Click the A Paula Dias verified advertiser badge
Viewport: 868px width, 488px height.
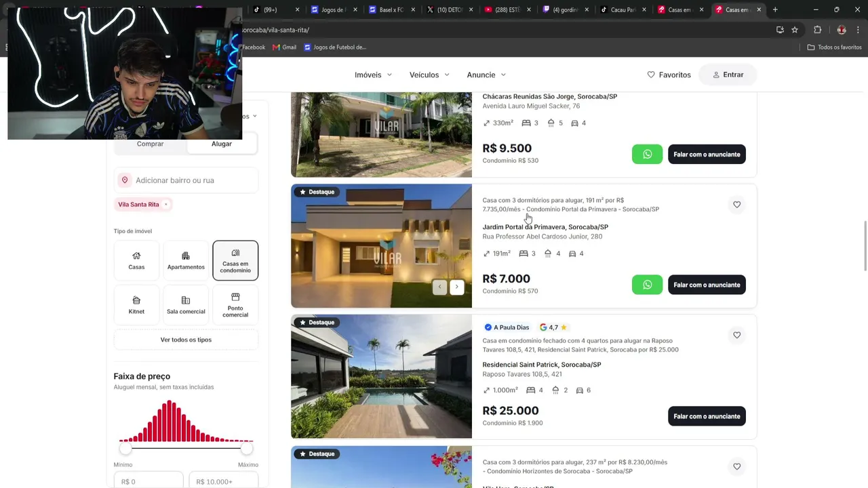pos(507,327)
